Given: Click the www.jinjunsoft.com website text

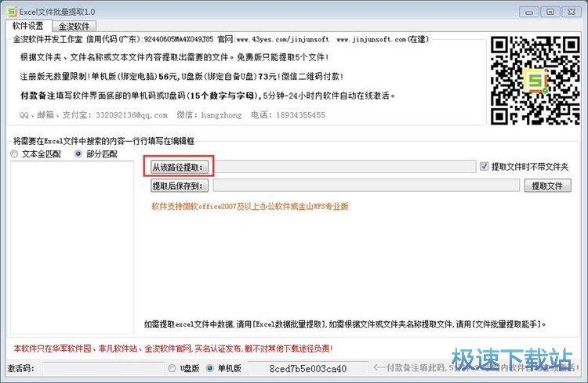Looking at the screenshot, I should coord(372,39).
